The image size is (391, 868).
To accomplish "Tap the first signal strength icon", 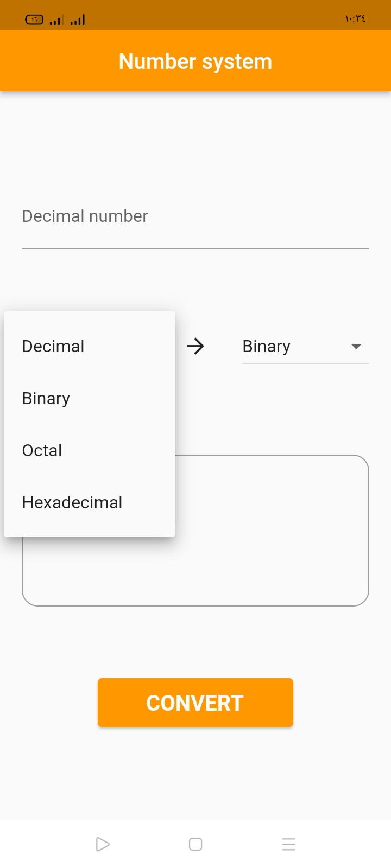I will click(x=56, y=20).
